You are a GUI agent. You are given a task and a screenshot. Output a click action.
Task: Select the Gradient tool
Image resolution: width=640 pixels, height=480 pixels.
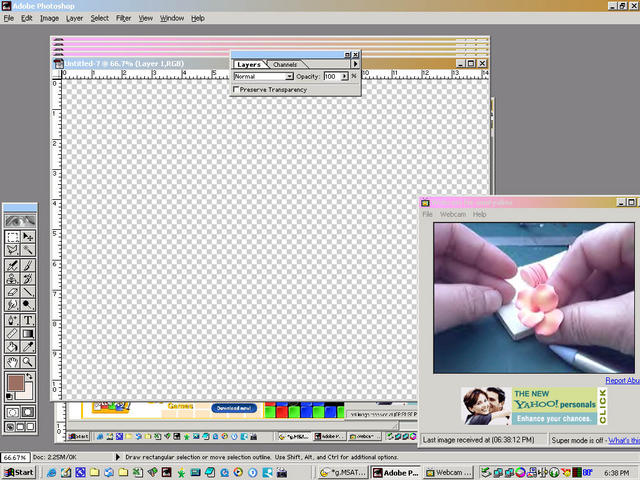point(28,333)
